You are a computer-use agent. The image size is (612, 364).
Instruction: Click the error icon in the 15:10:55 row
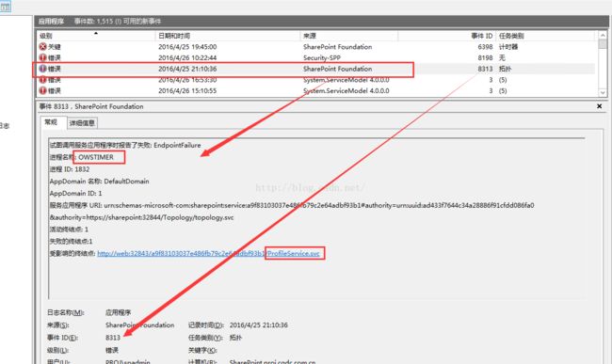click(43, 91)
